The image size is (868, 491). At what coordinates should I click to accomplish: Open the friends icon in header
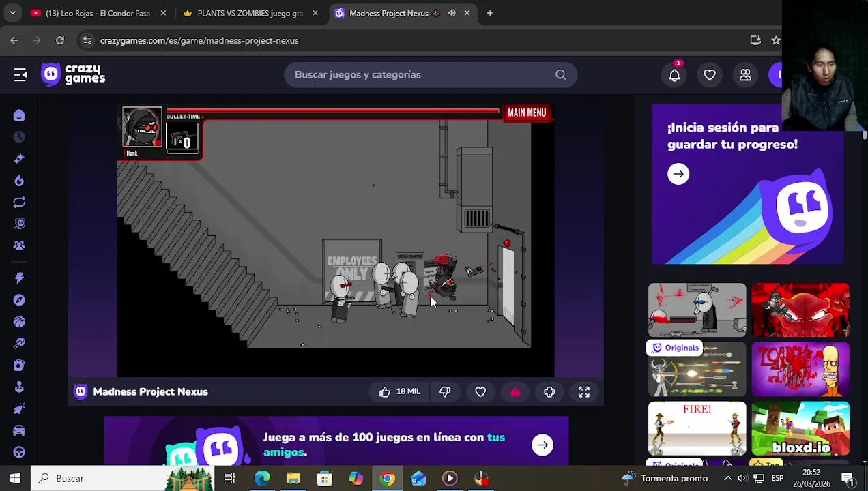745,75
